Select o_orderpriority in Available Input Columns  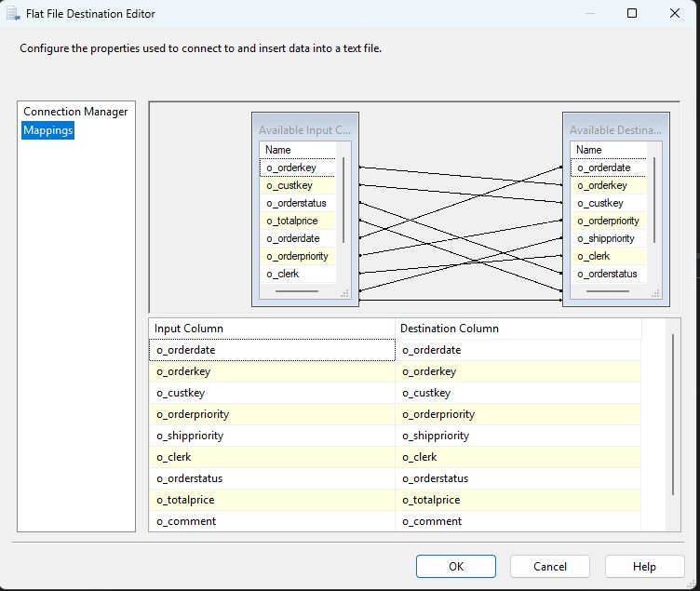pyautogui.click(x=297, y=256)
